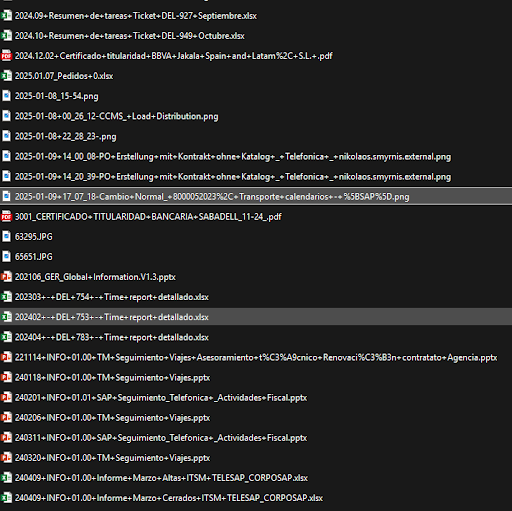The image size is (512, 511).
Task: Select file name 240118+INFO+01.00+TM+Seguimiento+Viajes.pptx
Action: click(112, 377)
